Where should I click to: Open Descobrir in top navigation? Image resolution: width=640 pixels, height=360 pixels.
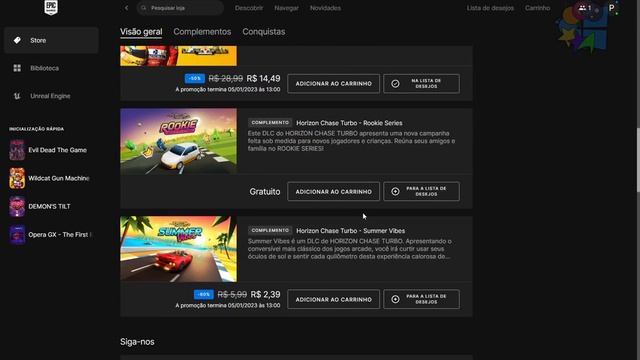(x=249, y=8)
